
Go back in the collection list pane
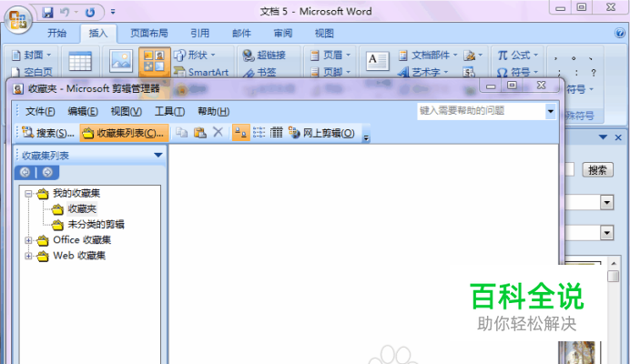[x=25, y=172]
